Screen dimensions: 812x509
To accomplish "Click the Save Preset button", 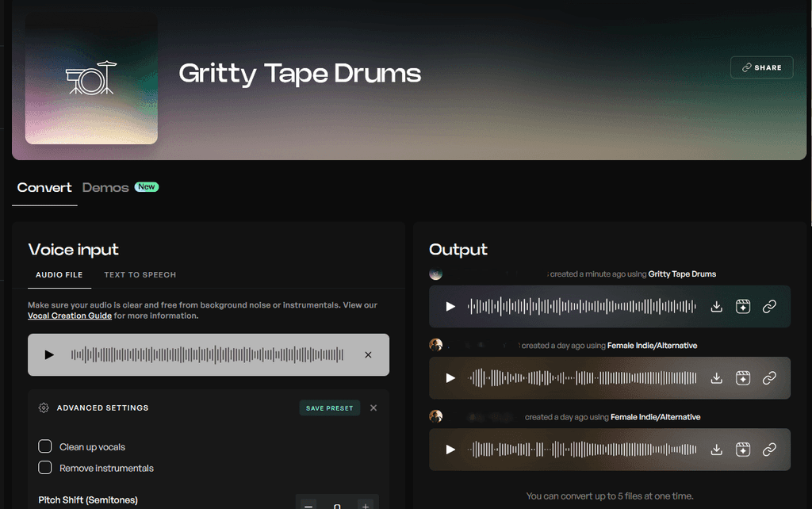I will coord(329,408).
